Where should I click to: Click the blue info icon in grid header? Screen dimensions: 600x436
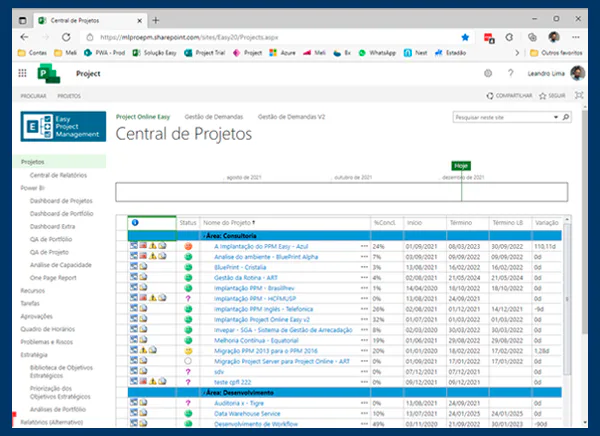(x=135, y=222)
